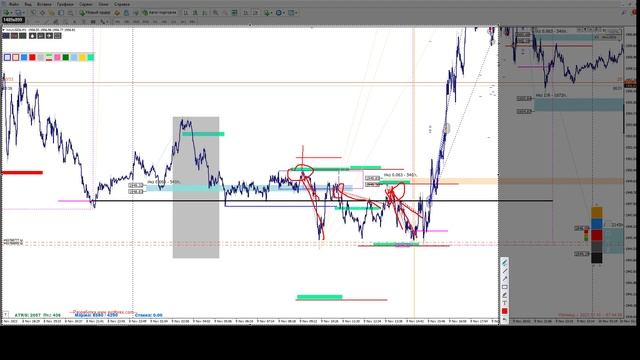The height and width of the screenshot is (360, 640).
Task: Pick the yellow color swatch on chart
Action: [82, 57]
